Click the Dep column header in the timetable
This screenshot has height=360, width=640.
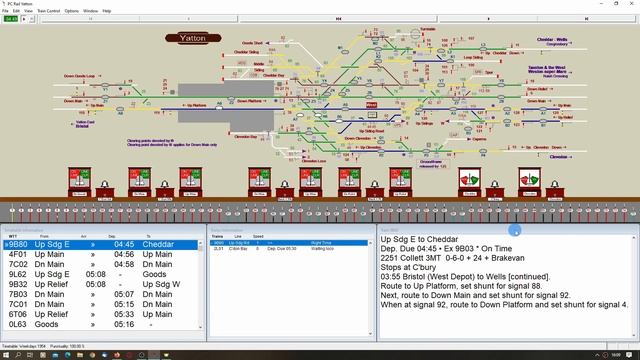click(112, 236)
